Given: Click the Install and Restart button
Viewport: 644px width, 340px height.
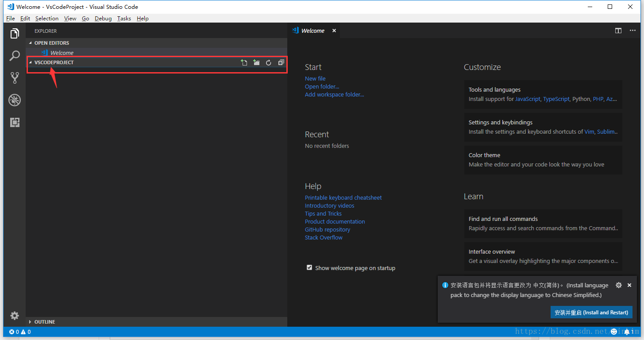Looking at the screenshot, I should (591, 312).
